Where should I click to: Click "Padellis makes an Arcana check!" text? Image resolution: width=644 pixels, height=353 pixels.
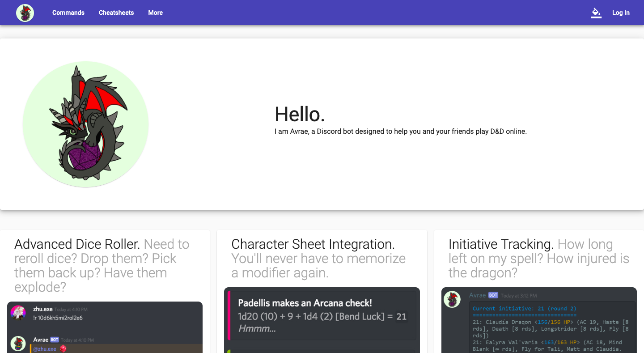[x=305, y=303]
